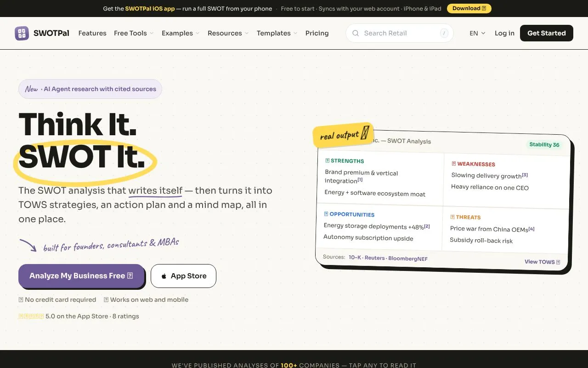The height and width of the screenshot is (368, 588).
Task: Click "Autonomy subscription upside" text
Action: click(x=368, y=238)
